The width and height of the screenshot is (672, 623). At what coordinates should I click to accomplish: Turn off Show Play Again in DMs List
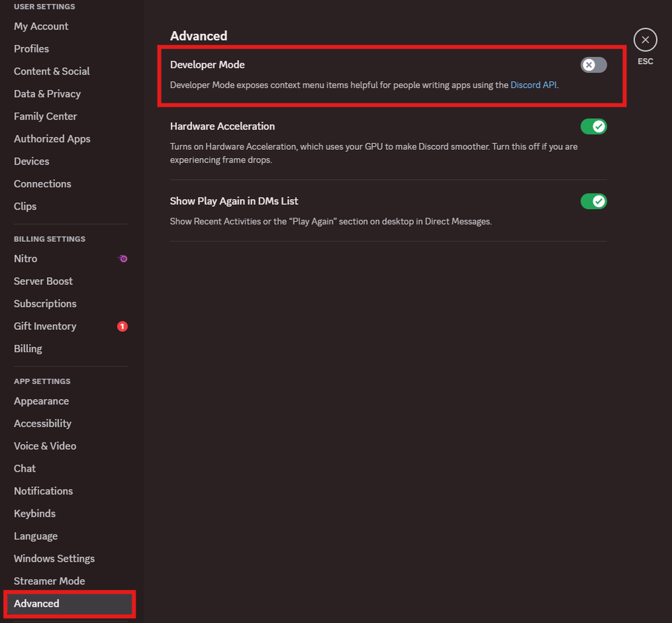click(x=593, y=202)
